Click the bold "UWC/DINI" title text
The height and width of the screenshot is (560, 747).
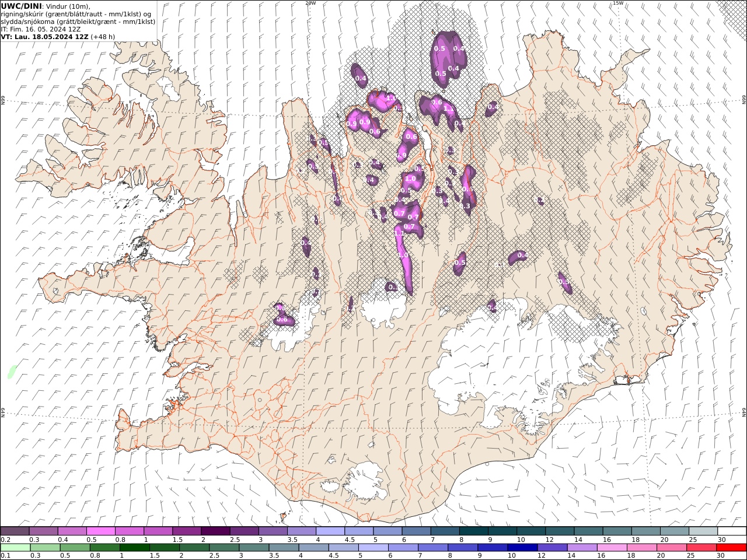(21, 6)
